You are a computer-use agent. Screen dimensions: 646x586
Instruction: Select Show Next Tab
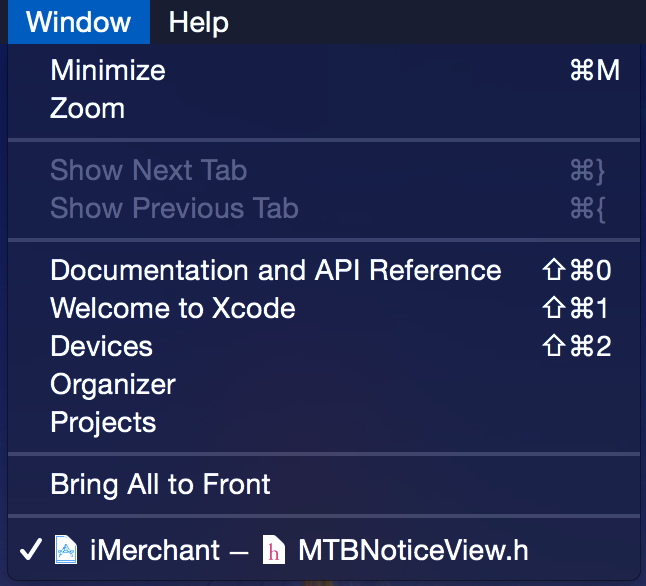pos(148,170)
